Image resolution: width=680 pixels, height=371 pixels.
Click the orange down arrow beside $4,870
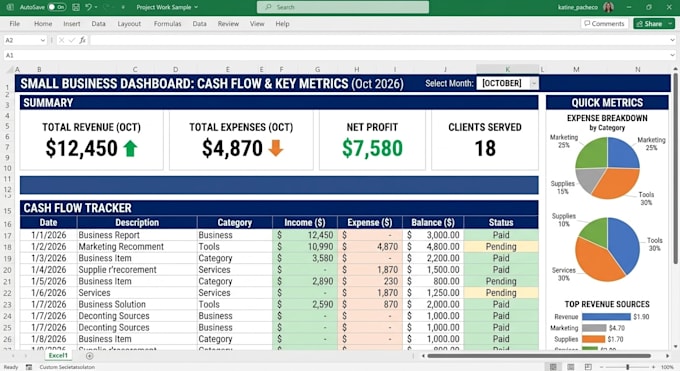(276, 148)
